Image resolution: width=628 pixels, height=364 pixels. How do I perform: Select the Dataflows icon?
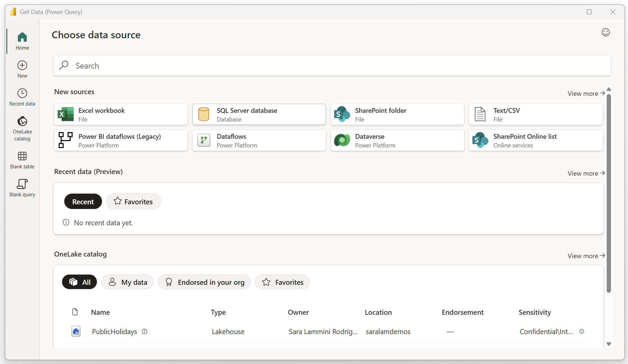click(204, 140)
